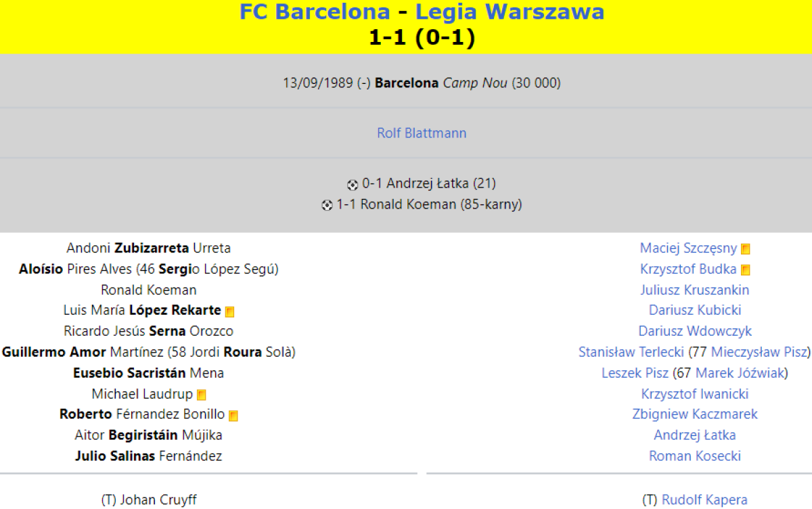
Task: Open substitute Mieczysław Pisz profile
Action: click(759, 352)
